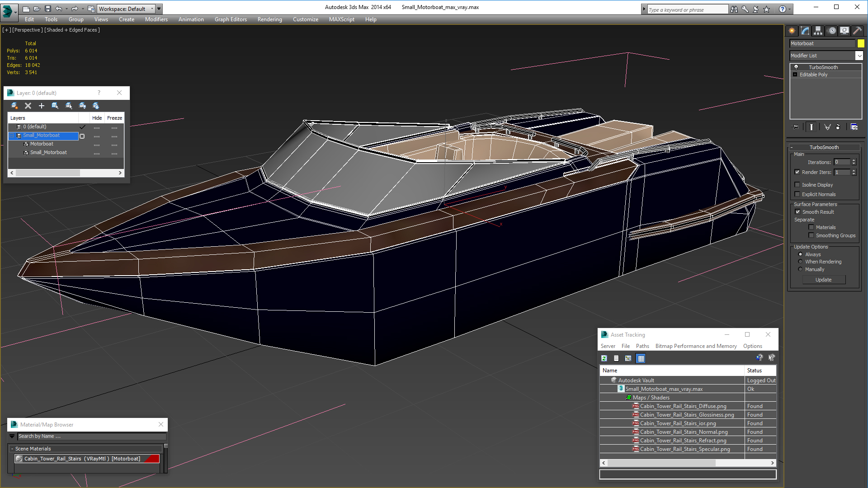The width and height of the screenshot is (868, 488).
Task: Open Bitmap Performance and Memory menu
Action: click(x=696, y=346)
